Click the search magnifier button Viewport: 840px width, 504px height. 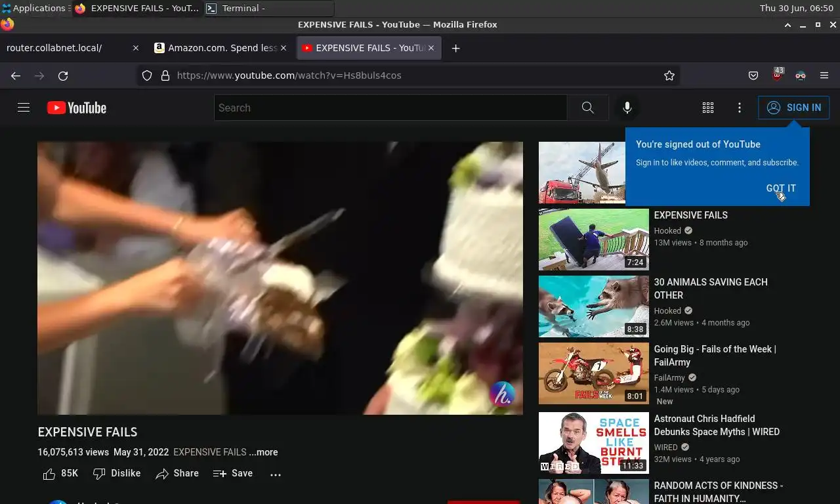(588, 108)
